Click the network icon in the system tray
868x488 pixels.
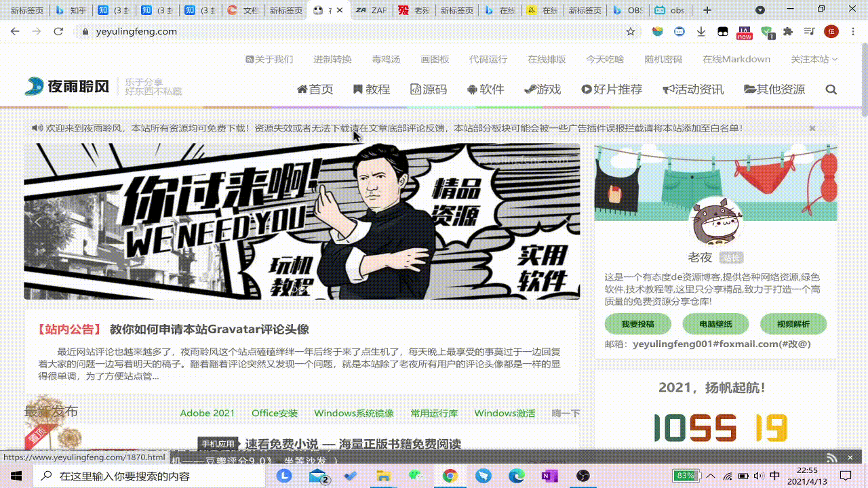click(729, 476)
